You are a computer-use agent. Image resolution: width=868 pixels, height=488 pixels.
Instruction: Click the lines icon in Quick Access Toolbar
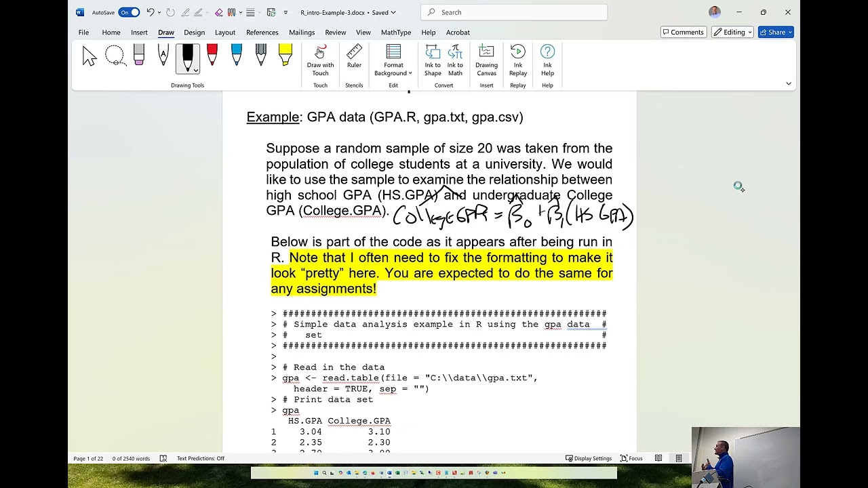[x=250, y=12]
